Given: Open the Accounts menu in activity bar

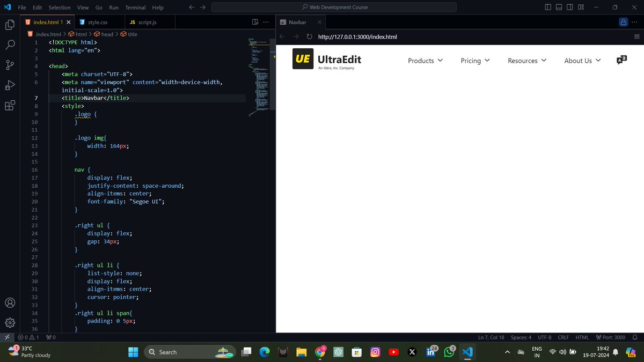Looking at the screenshot, I should click(x=10, y=302).
